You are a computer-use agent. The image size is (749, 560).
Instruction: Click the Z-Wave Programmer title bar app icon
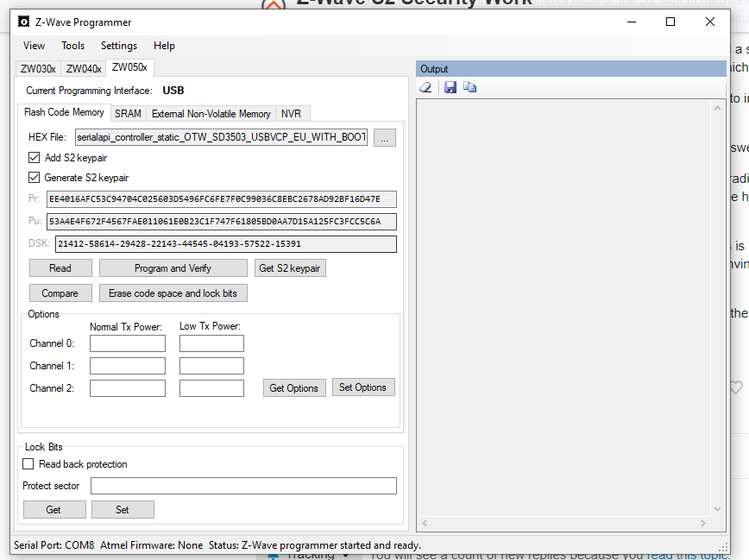pos(23,22)
